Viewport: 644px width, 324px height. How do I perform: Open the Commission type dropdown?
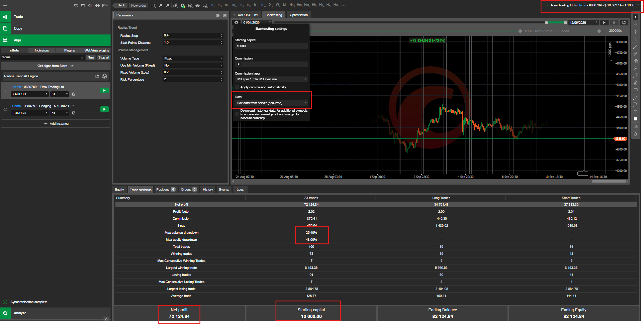click(271, 79)
